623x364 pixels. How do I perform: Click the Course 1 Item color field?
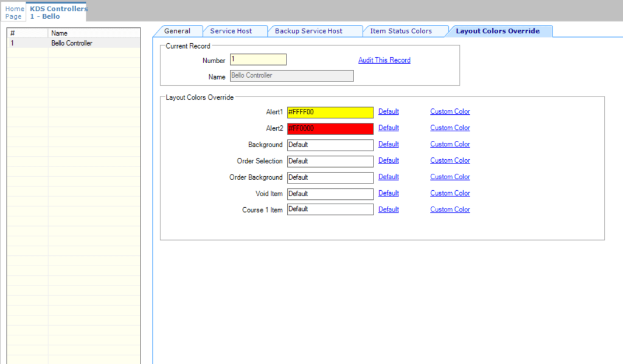(x=330, y=209)
